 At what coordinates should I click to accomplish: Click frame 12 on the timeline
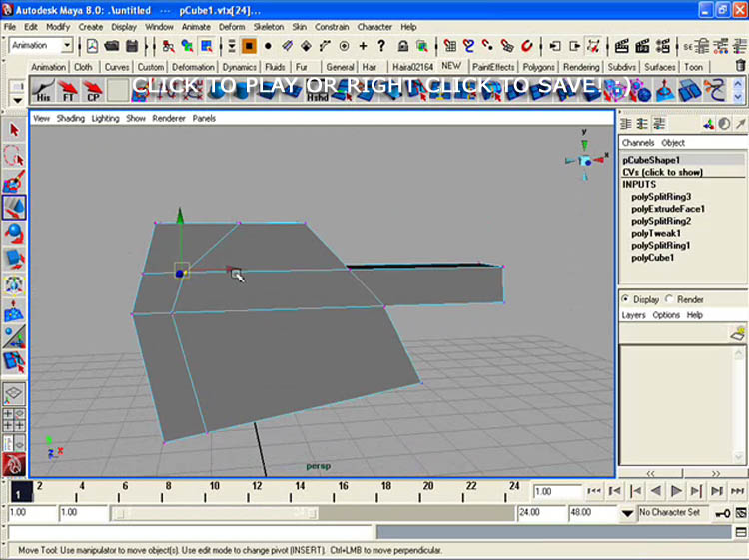256,487
